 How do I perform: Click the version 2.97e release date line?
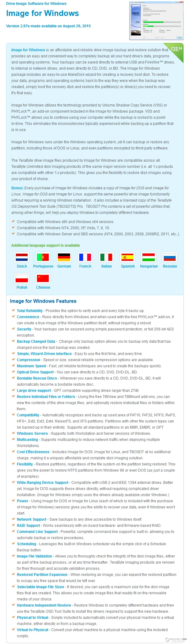[x=48, y=26]
